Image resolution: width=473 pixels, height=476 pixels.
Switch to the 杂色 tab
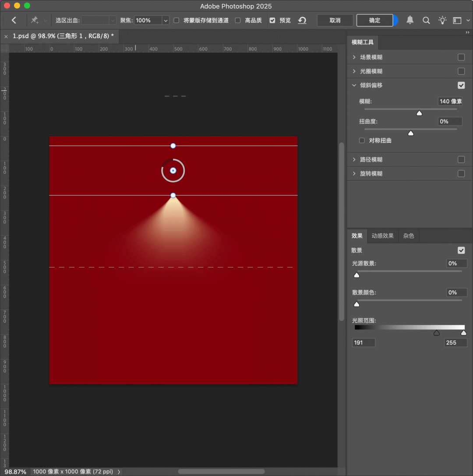tap(408, 236)
